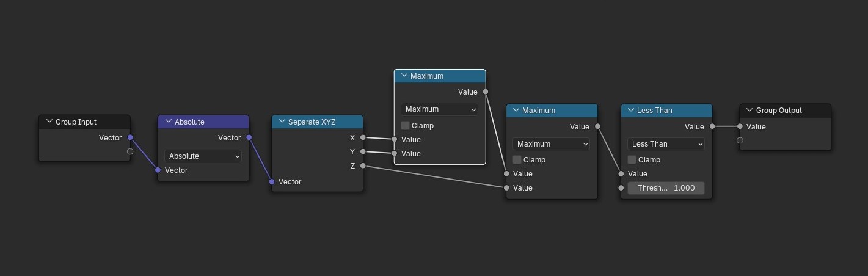The image size is (868, 276).
Task: Collapse the Group Output node chevron
Action: pyautogui.click(x=749, y=110)
